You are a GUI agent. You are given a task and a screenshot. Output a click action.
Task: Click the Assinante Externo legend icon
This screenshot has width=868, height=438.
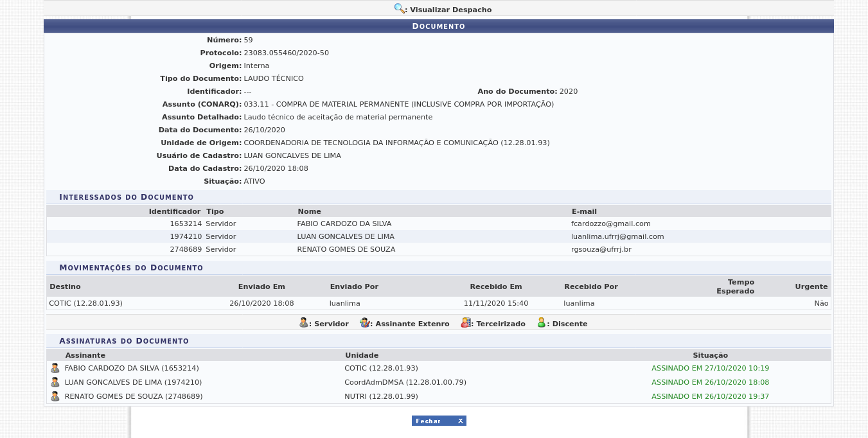coord(364,323)
